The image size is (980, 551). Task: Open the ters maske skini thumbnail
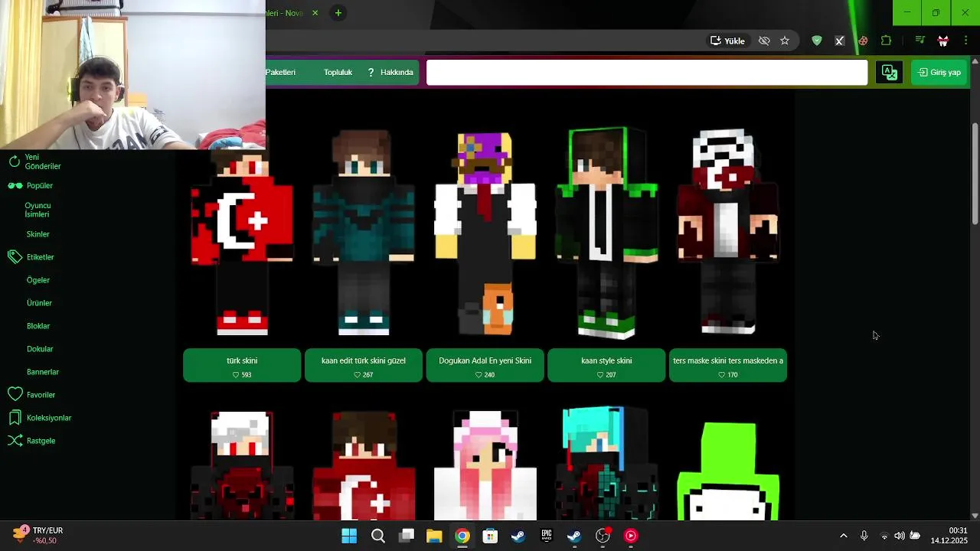728,233
